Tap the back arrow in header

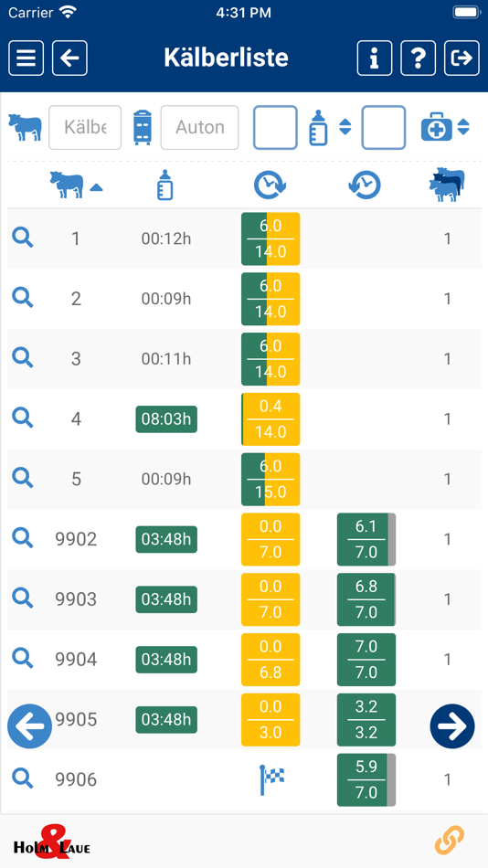coord(69,58)
